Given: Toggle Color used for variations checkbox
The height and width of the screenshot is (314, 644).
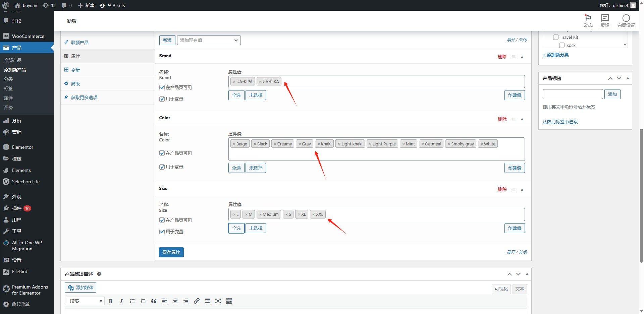Looking at the screenshot, I should tap(162, 167).
